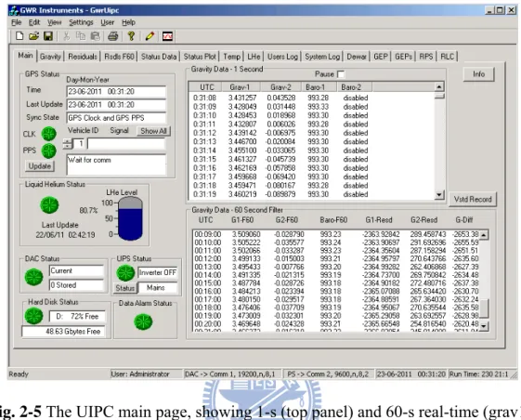Click the Cut scissors toolbar icon
The height and width of the screenshot is (420, 521).
coord(67,36)
